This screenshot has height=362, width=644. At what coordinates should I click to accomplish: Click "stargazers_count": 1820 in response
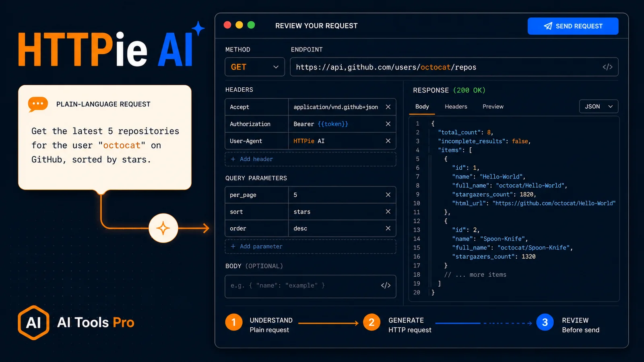coord(494,194)
